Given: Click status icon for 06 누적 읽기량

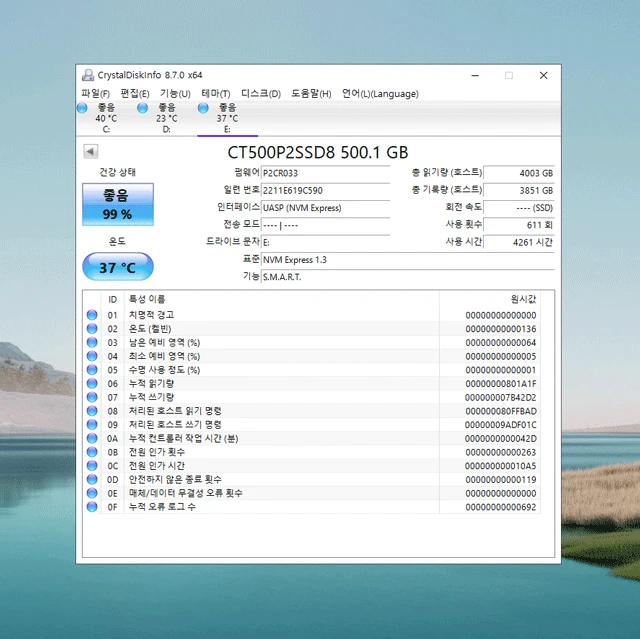Looking at the screenshot, I should [x=92, y=384].
